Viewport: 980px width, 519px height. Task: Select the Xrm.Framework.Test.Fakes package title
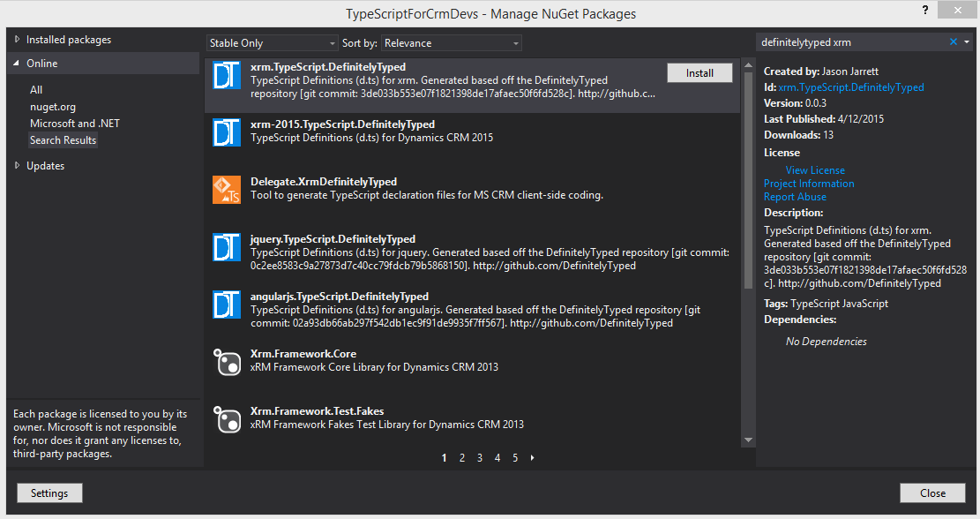[317, 410]
